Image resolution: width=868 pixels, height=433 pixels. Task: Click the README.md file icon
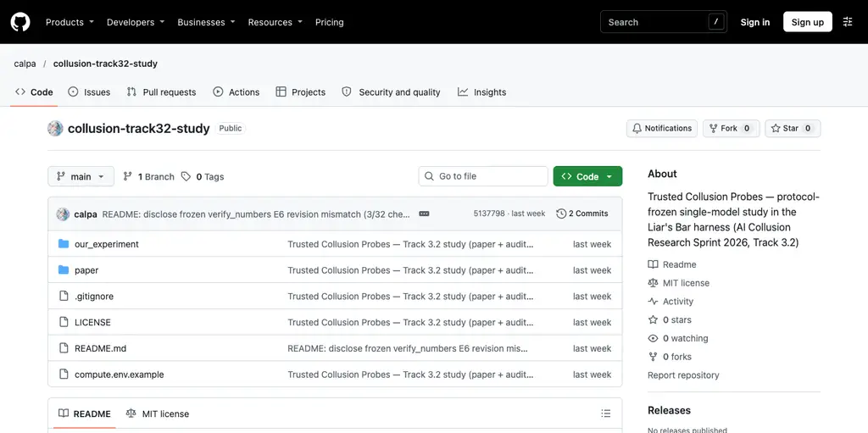pyautogui.click(x=64, y=348)
